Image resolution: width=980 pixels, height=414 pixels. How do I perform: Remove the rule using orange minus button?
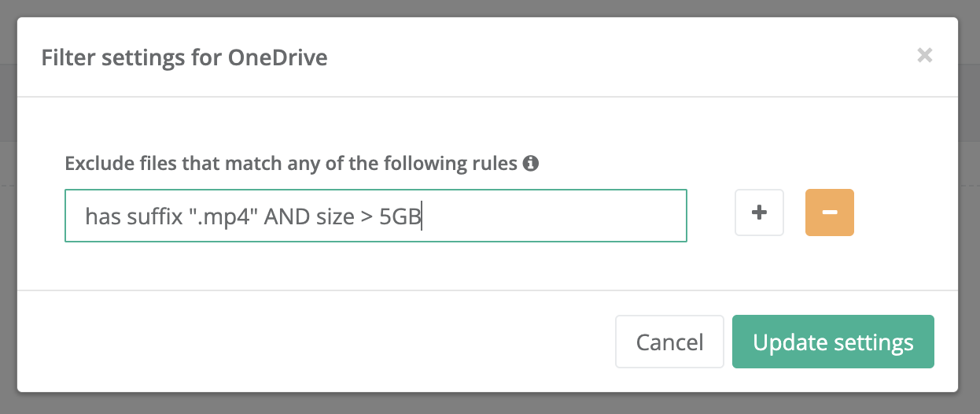pyautogui.click(x=830, y=213)
